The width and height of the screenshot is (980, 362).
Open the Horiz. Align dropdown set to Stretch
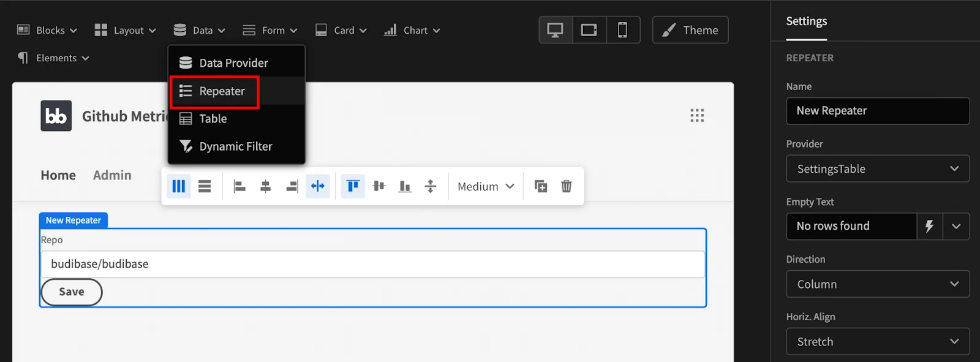(878, 341)
